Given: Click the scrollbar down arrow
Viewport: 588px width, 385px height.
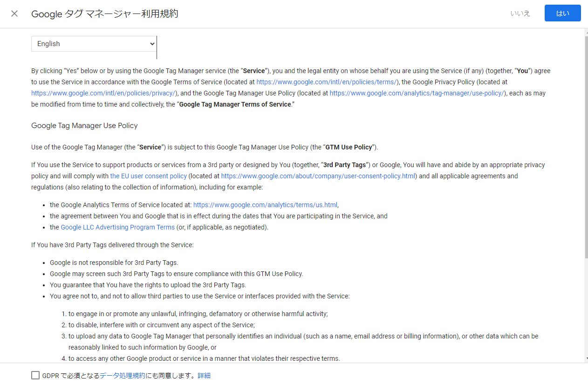Looking at the screenshot, I should pos(586,359).
